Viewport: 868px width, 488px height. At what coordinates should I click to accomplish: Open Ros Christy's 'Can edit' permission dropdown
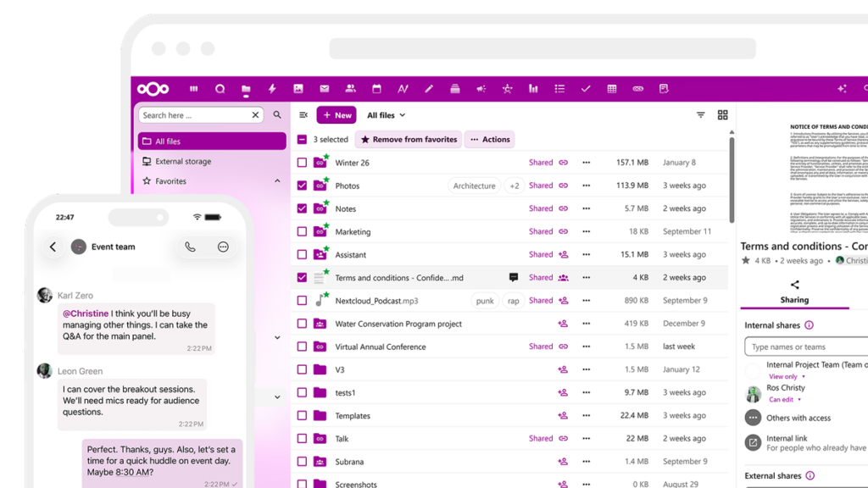tap(784, 400)
